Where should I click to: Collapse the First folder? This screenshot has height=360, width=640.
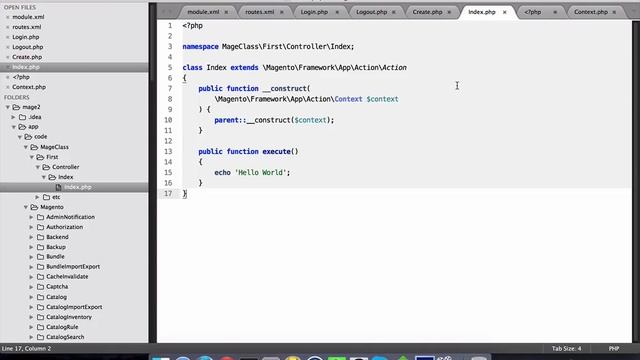(x=31, y=157)
